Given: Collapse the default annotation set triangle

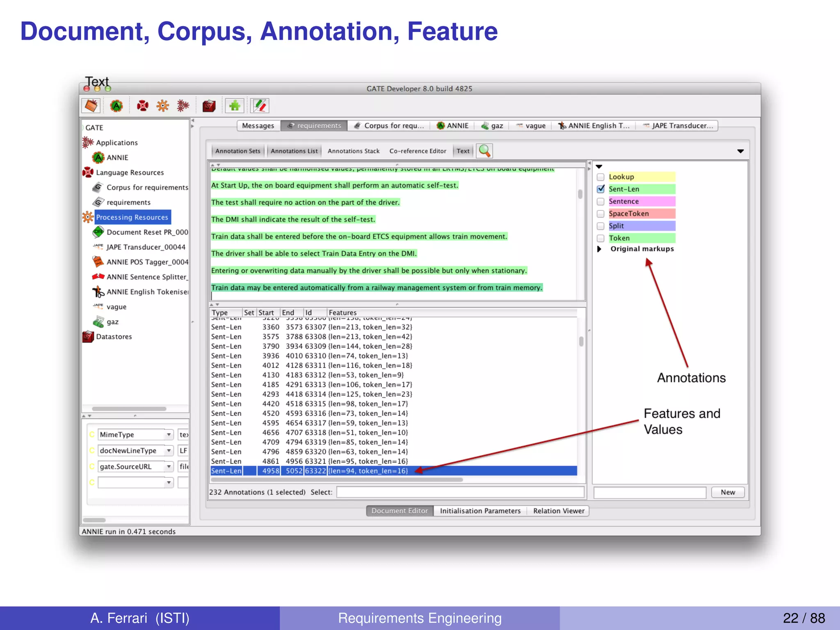Looking at the screenshot, I should point(599,167).
